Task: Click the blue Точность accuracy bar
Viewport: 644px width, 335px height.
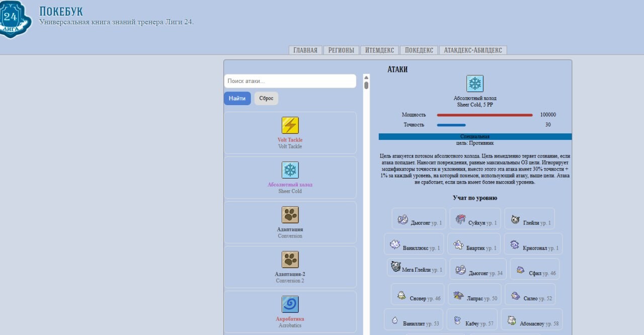Action: 451,125
